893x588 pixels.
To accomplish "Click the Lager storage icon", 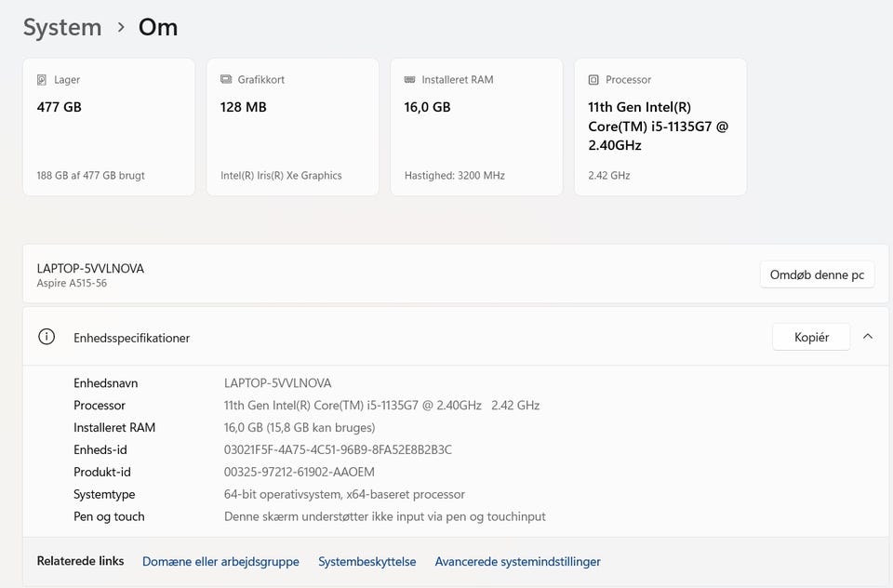I will pyautogui.click(x=41, y=80).
